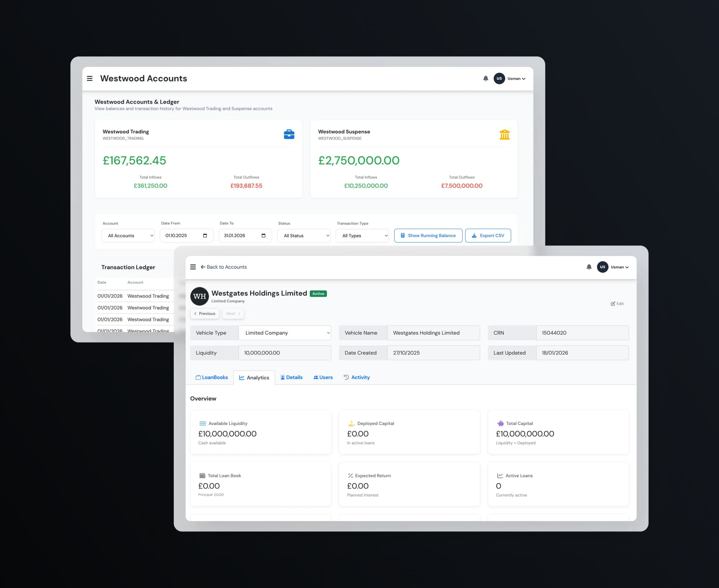Open calendar picker in Date From field
The width and height of the screenshot is (719, 588).
click(205, 235)
